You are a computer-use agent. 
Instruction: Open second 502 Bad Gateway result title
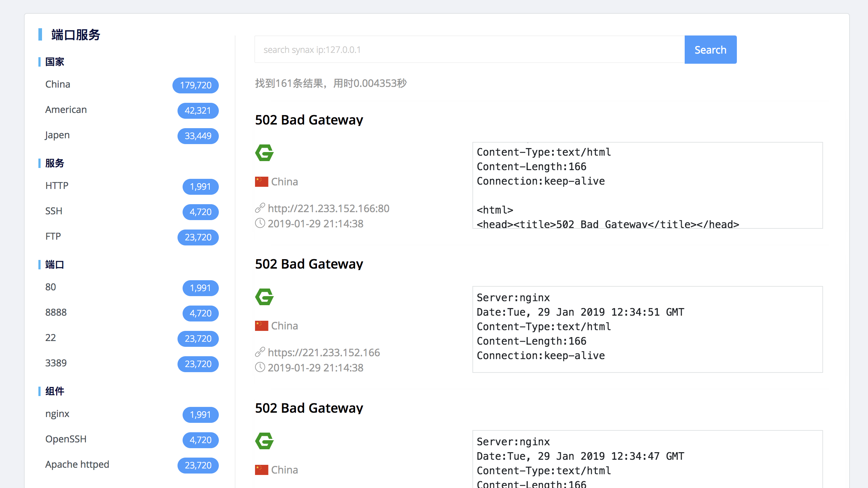click(309, 264)
